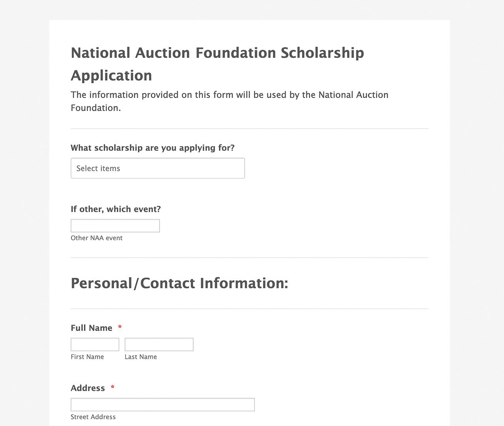Click the 'If other, which event' text field
Image resolution: width=504 pixels, height=426 pixels.
(x=115, y=226)
